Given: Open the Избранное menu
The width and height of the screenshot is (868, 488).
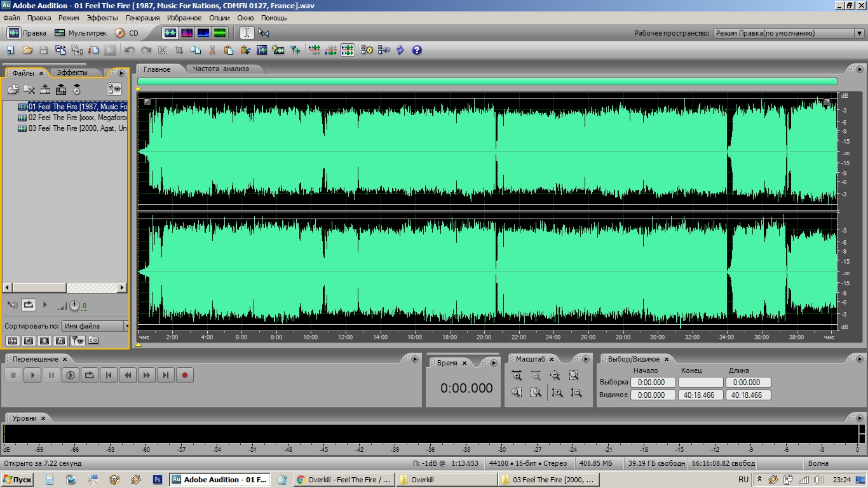Looking at the screenshot, I should pos(184,18).
